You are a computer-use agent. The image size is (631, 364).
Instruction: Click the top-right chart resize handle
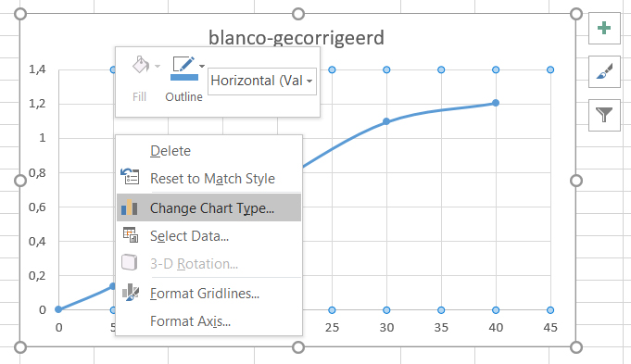pos(576,14)
